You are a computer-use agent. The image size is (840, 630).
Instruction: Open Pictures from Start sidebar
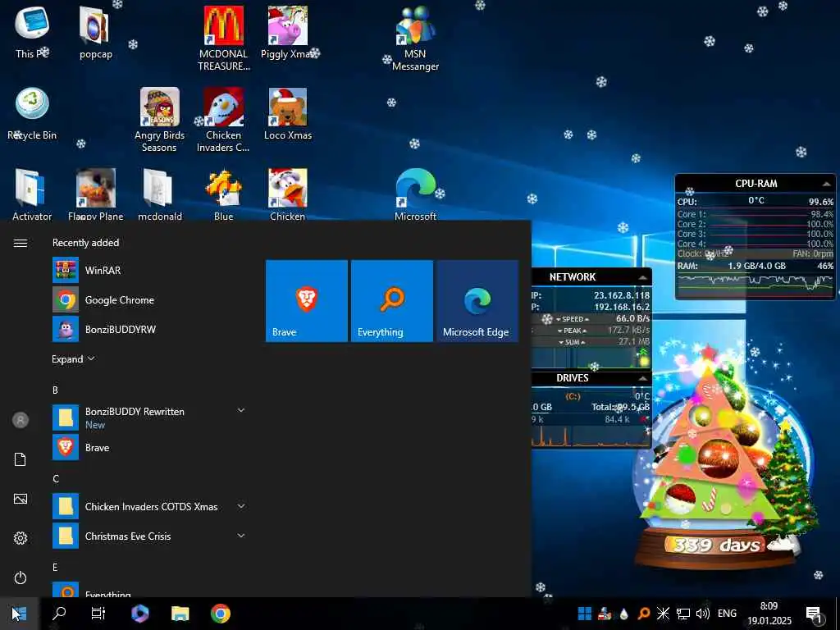pyautogui.click(x=21, y=499)
